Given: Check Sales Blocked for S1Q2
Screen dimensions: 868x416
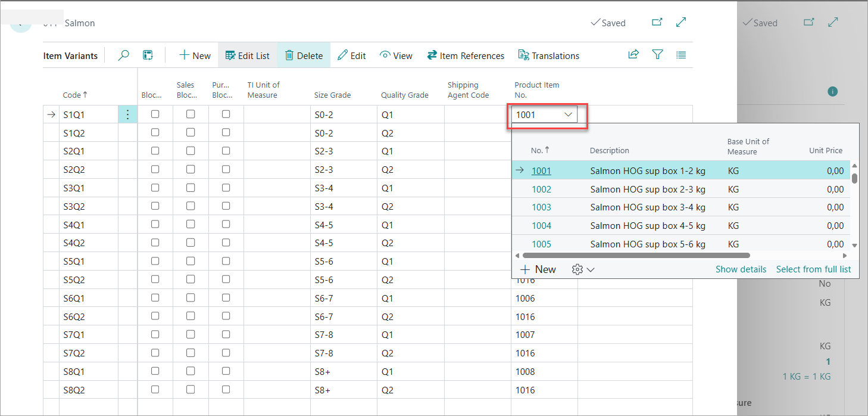Looking at the screenshot, I should point(191,133).
